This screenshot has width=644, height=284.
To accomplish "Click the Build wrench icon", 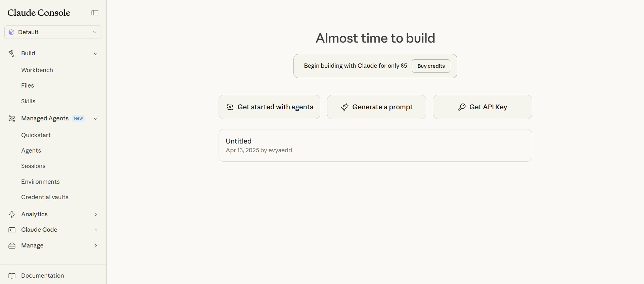I will (x=12, y=53).
